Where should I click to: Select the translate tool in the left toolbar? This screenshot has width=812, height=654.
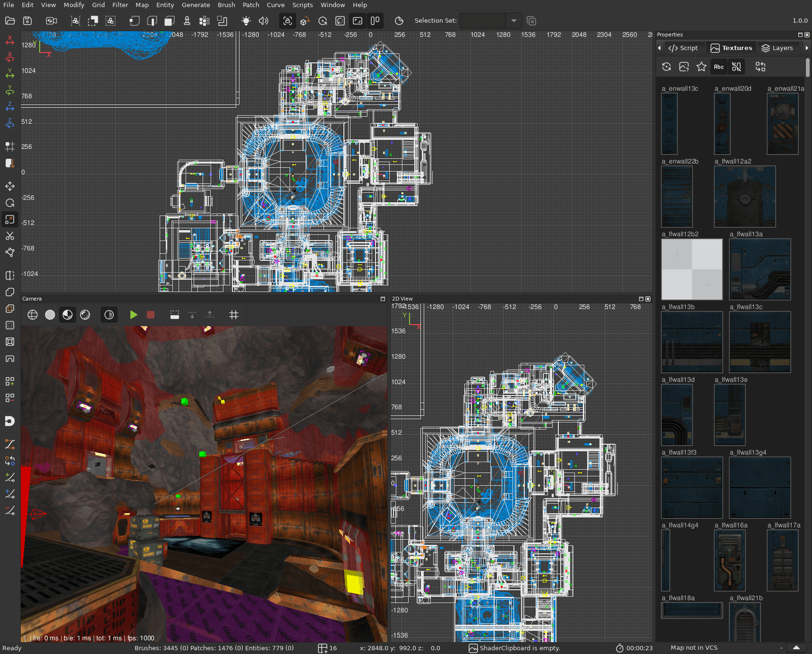point(10,186)
